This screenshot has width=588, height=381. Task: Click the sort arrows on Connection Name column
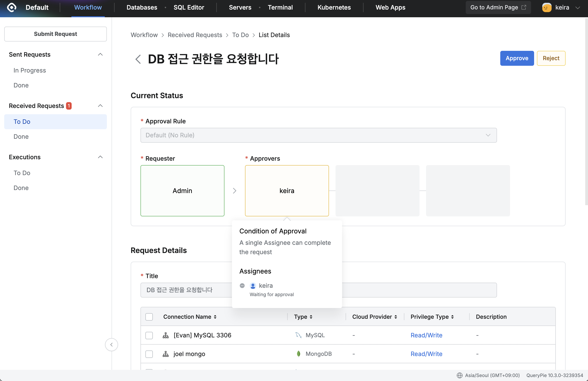pos(215,317)
